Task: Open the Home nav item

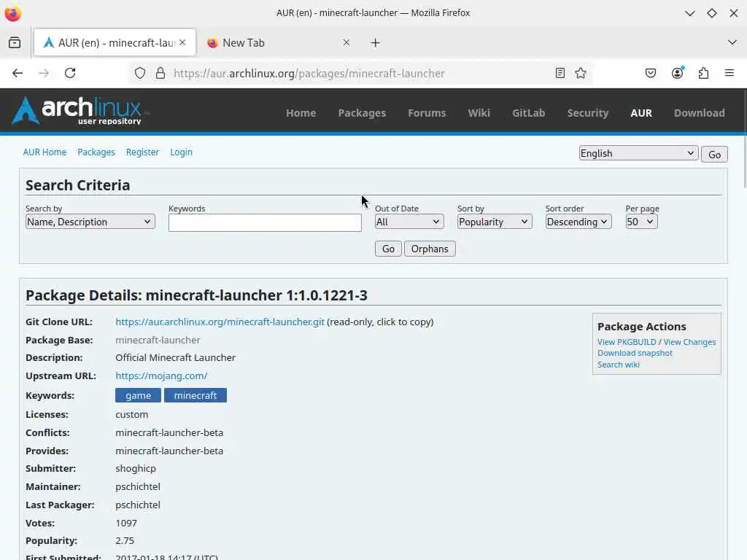Action: coord(301,113)
